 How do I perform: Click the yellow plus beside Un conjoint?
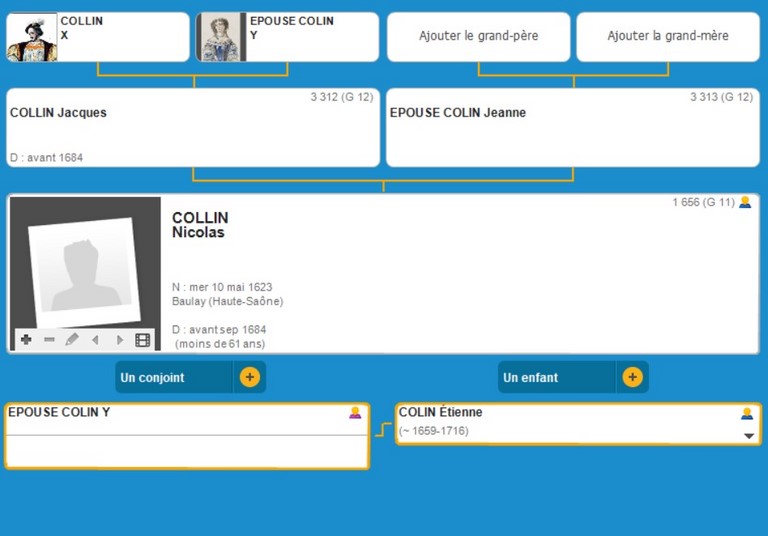point(249,377)
